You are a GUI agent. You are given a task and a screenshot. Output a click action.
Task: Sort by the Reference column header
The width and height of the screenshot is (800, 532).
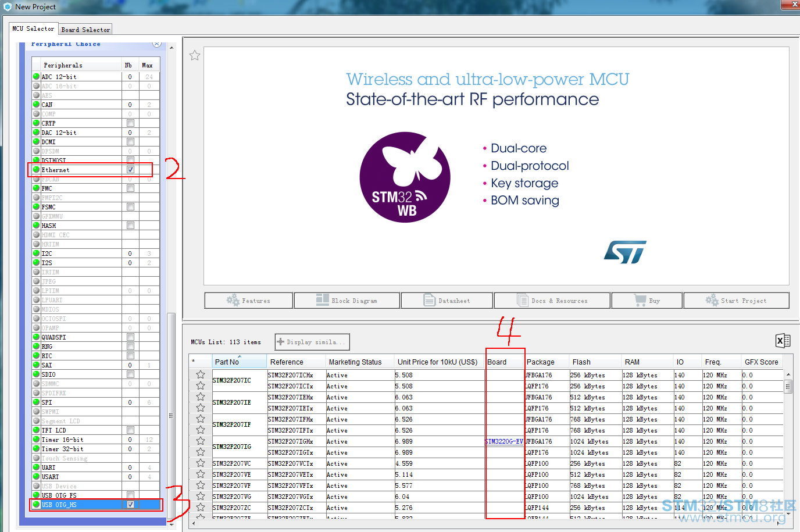click(296, 362)
